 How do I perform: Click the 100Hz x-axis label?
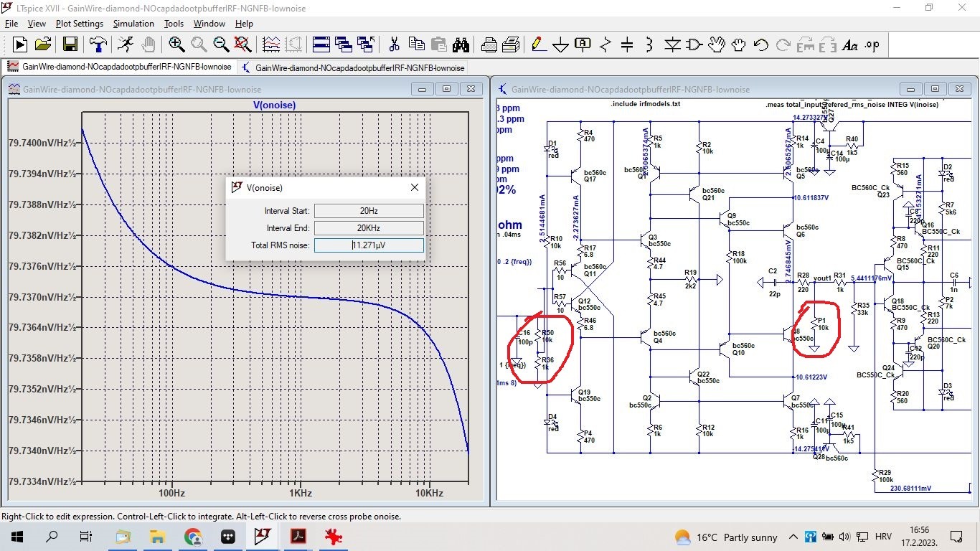coord(171,494)
